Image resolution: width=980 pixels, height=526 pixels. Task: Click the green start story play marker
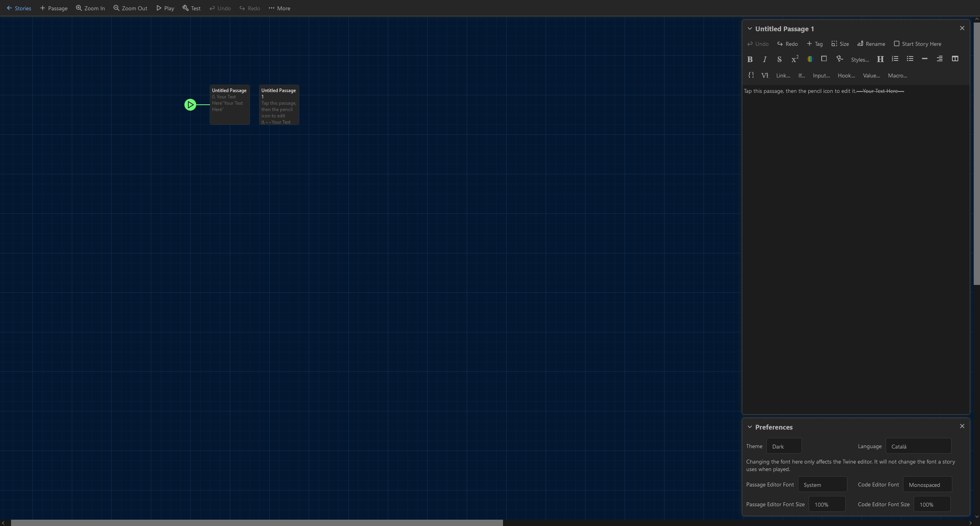190,105
